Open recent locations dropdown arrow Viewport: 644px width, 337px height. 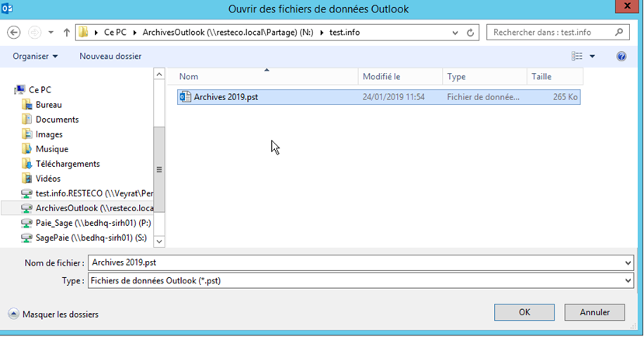[x=51, y=33]
